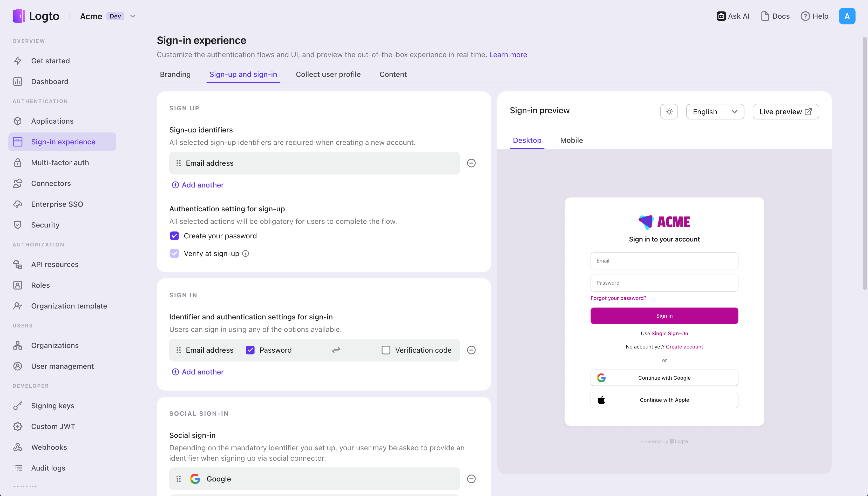868x496 pixels.
Task: Click the Verify at sign-up info icon
Action: pyautogui.click(x=246, y=253)
